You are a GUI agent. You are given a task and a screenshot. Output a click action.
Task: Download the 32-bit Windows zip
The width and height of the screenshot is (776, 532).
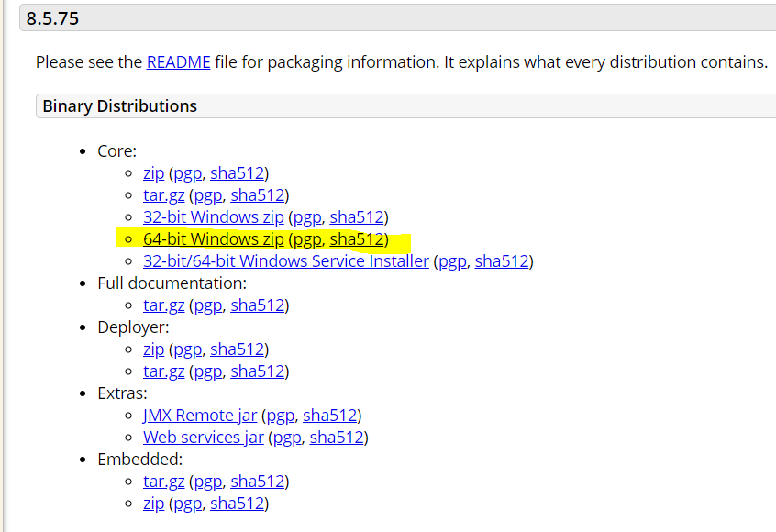[x=214, y=217]
